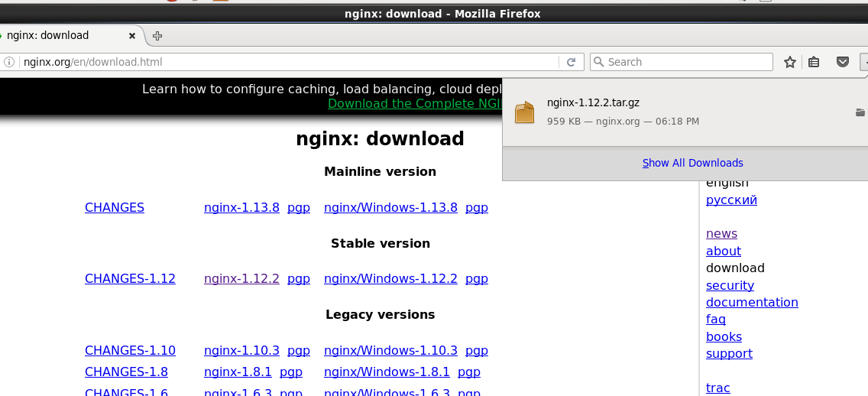Image resolution: width=868 pixels, height=396 pixels.
Task: Click the Legacy versions heading
Action: 381,315
